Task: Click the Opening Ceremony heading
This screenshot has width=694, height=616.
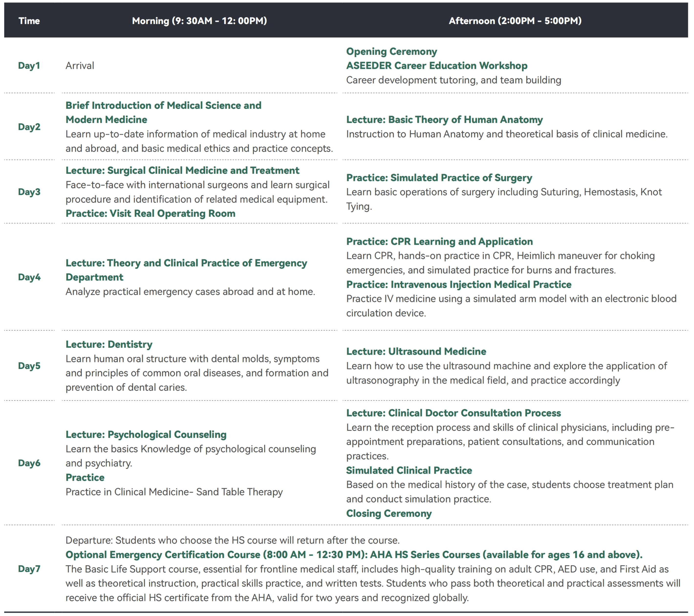Action: coord(391,51)
